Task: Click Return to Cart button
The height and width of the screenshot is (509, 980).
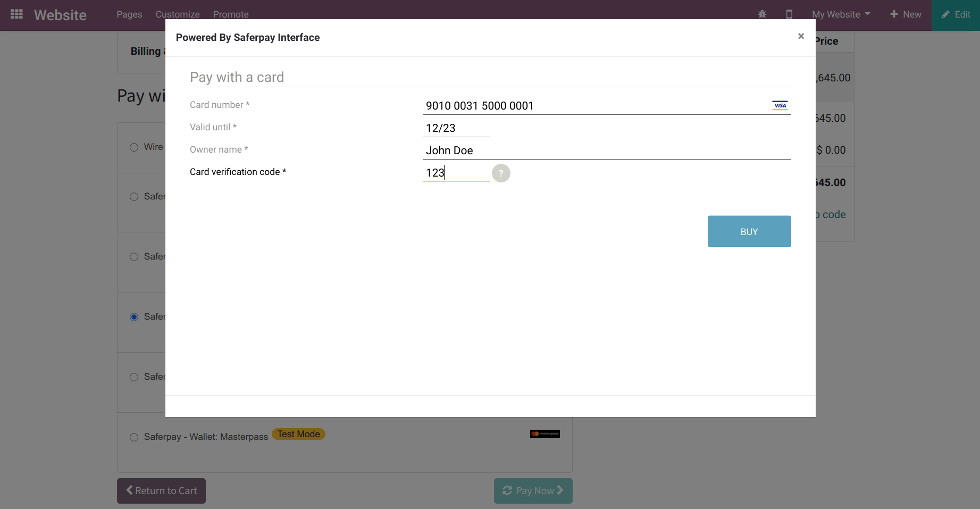Action: click(x=161, y=491)
